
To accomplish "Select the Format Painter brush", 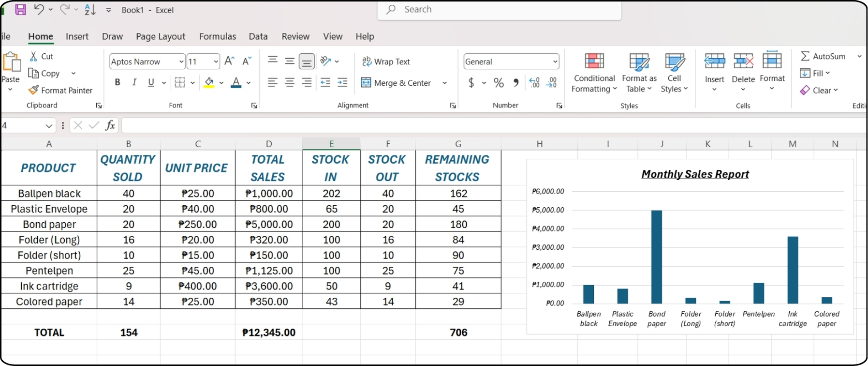I will coord(33,90).
